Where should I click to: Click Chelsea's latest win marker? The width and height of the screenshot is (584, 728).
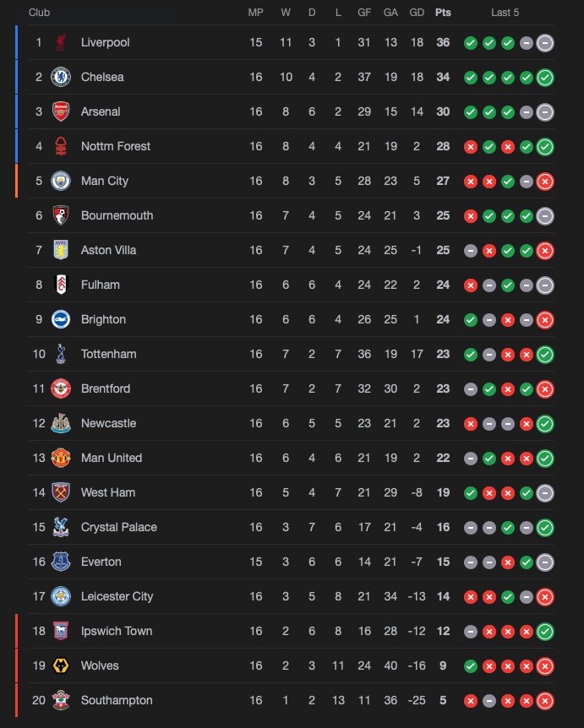[544, 77]
